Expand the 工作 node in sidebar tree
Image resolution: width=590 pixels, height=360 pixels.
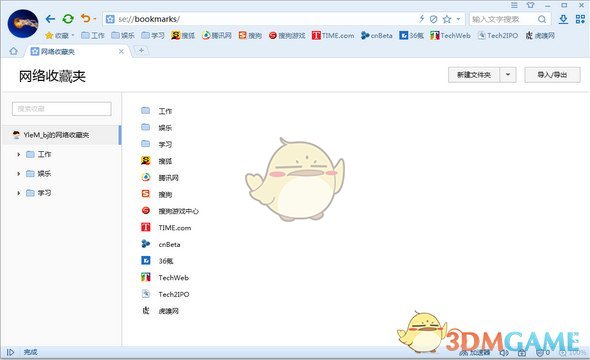(x=18, y=154)
